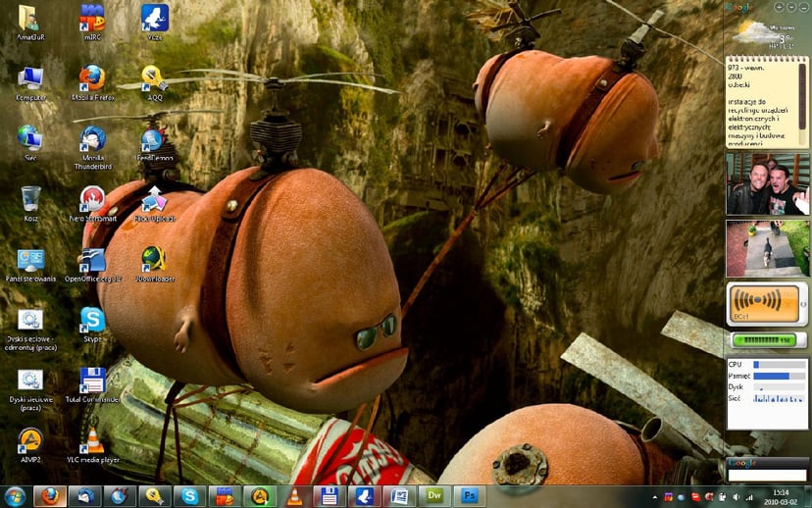Click the Google search box in the sidebar

coord(768,475)
